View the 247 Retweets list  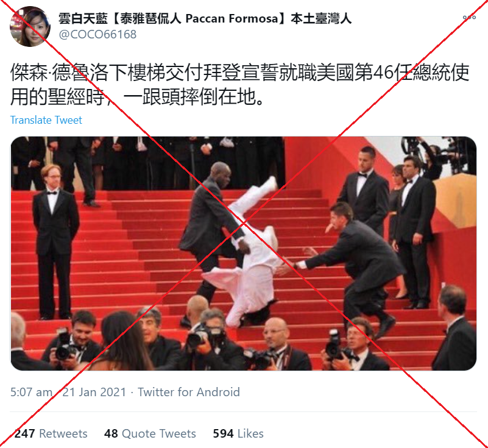[x=51, y=433]
